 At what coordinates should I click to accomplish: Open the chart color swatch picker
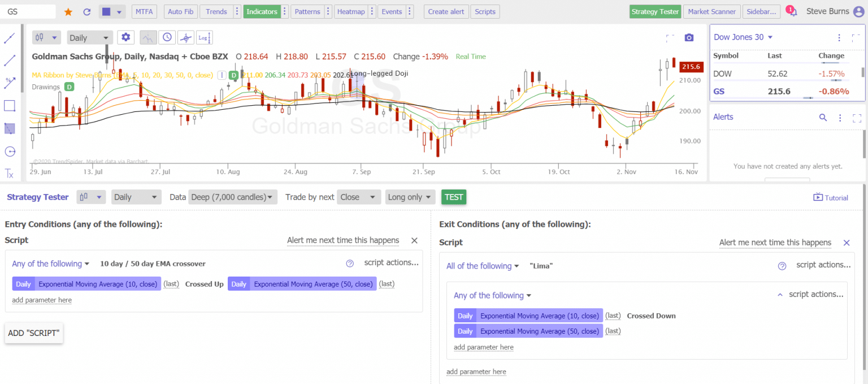coord(111,11)
